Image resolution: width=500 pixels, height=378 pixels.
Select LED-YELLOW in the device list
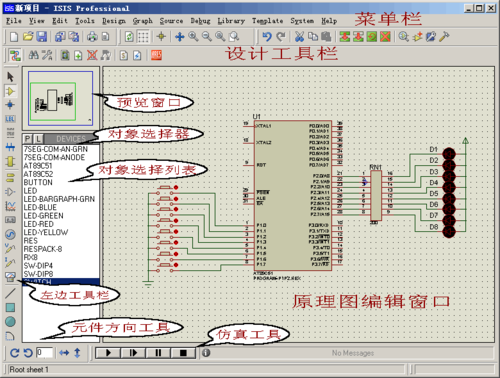(x=46, y=232)
